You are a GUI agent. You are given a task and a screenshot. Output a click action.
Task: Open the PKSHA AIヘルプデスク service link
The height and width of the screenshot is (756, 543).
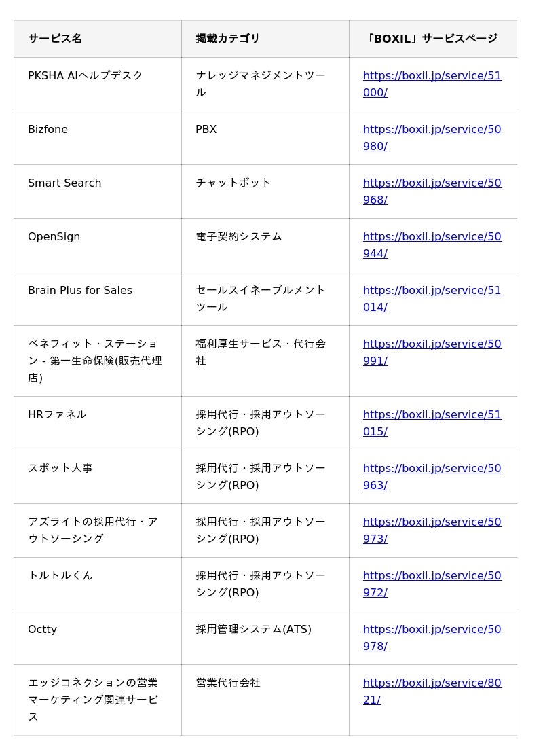[432, 84]
